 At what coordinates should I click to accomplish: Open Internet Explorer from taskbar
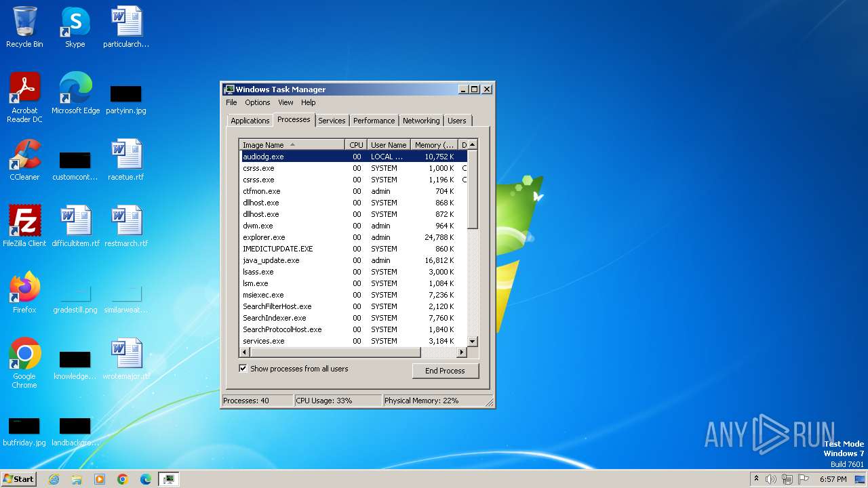pyautogui.click(x=54, y=479)
